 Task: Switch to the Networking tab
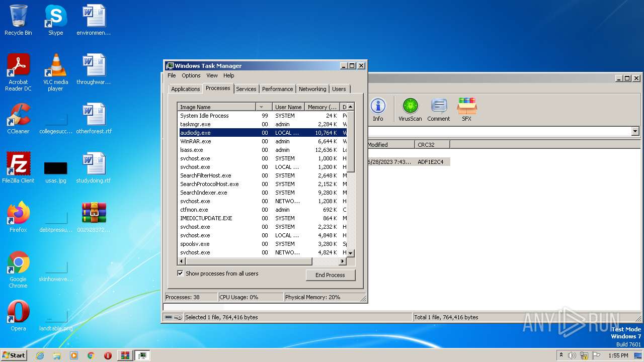coord(312,89)
